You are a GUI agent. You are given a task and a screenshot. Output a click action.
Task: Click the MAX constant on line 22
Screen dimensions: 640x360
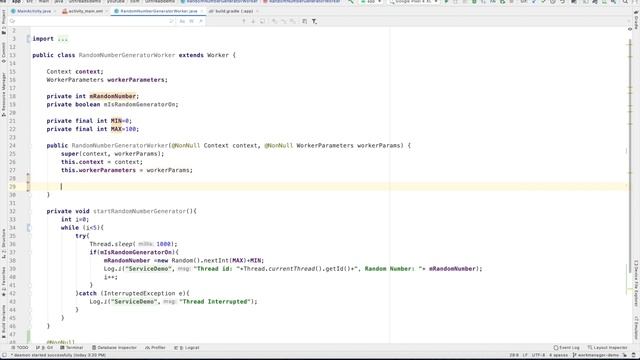click(116, 129)
